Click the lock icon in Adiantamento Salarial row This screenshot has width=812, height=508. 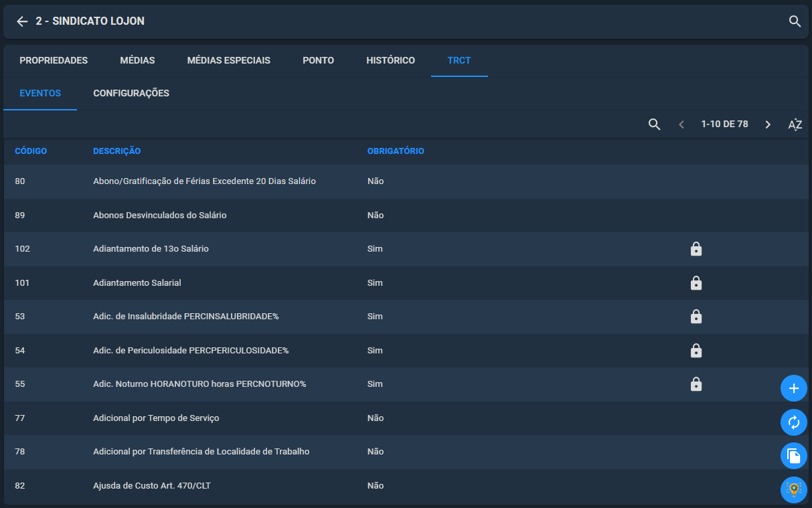tap(696, 282)
